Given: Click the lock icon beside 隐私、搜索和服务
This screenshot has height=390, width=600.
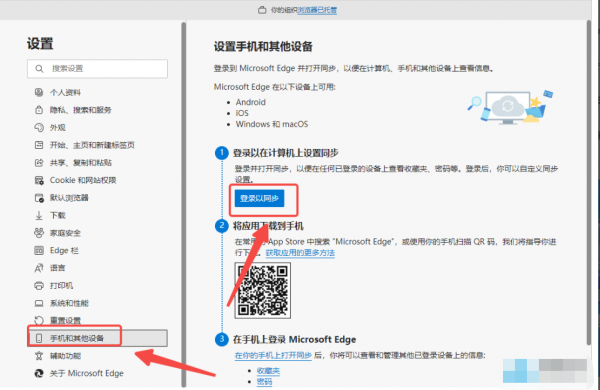Looking at the screenshot, I should 39,110.
